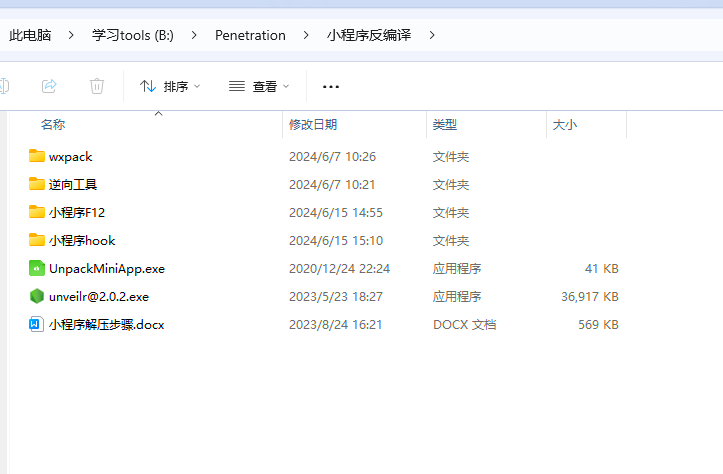
Task: Select the 小程序hook folder name
Action: pos(82,240)
